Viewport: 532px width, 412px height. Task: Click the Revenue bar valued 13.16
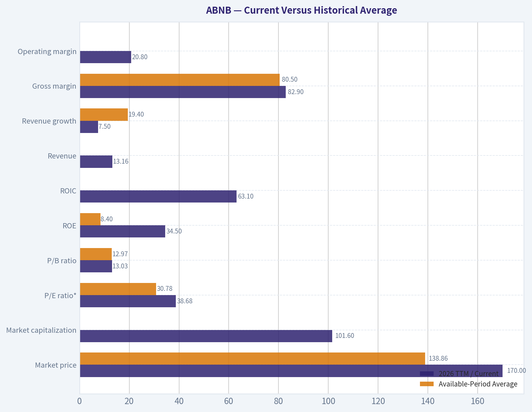pyautogui.click(x=96, y=162)
